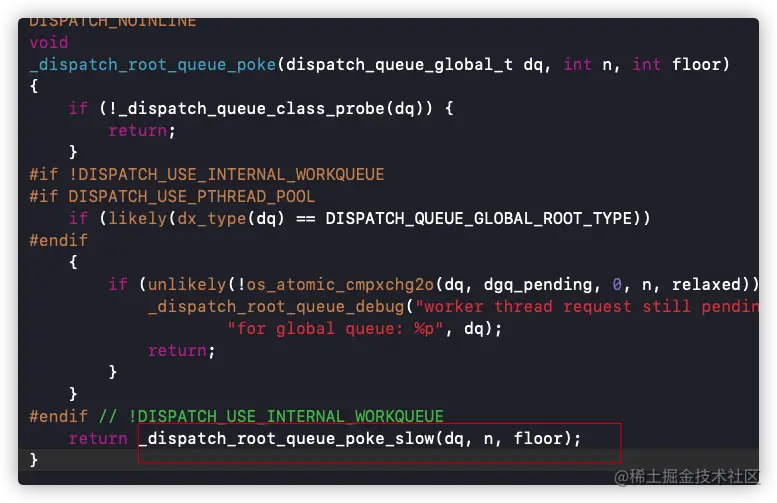The width and height of the screenshot is (777, 503).
Task: Click the unlikely macro keyword
Action: pyautogui.click(x=187, y=284)
